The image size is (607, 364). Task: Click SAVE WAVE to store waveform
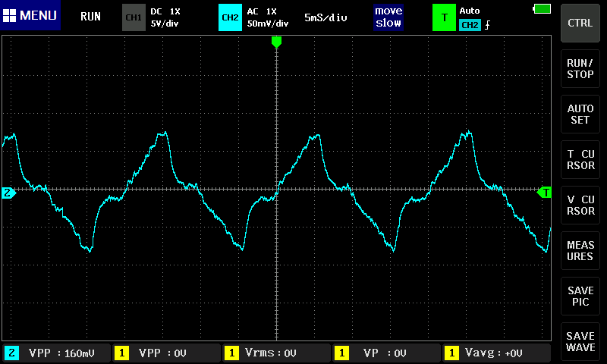click(580, 342)
